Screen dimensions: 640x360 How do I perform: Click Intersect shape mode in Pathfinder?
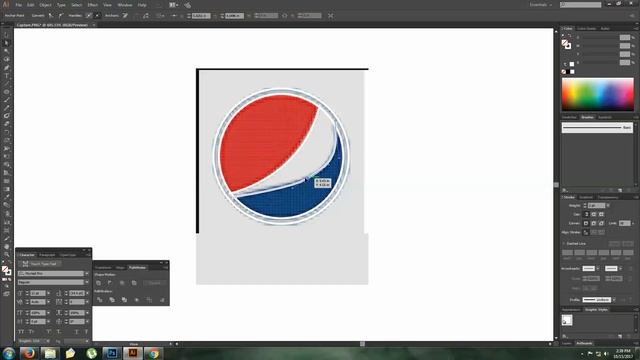click(x=122, y=283)
